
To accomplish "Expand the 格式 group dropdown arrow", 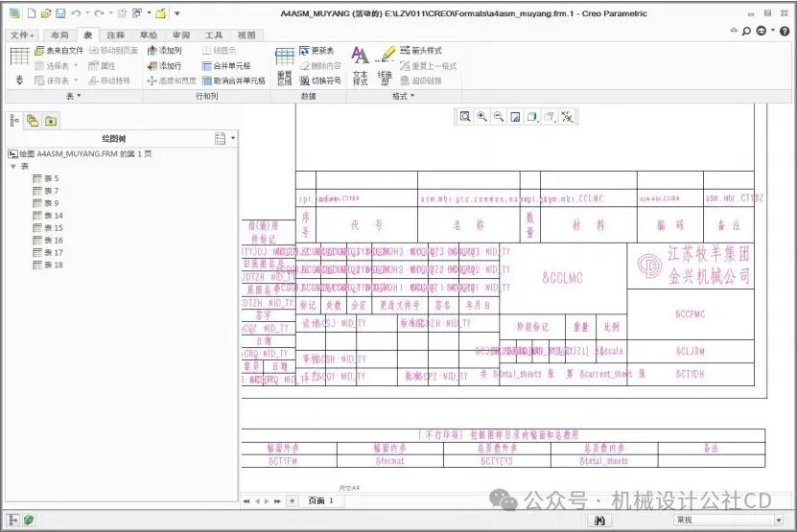I will (412, 96).
